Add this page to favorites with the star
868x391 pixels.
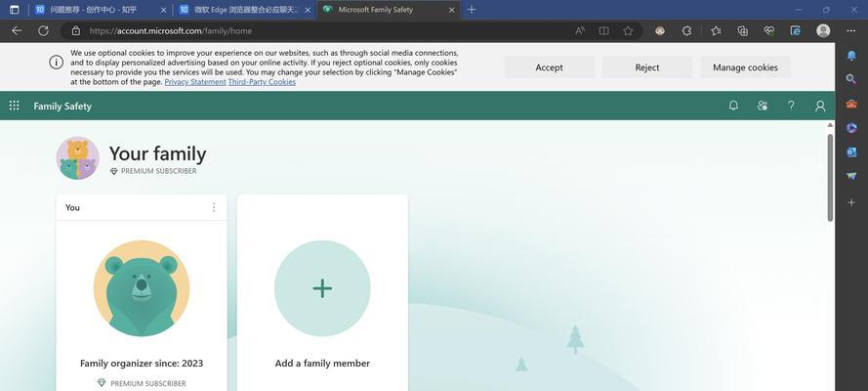click(x=628, y=31)
